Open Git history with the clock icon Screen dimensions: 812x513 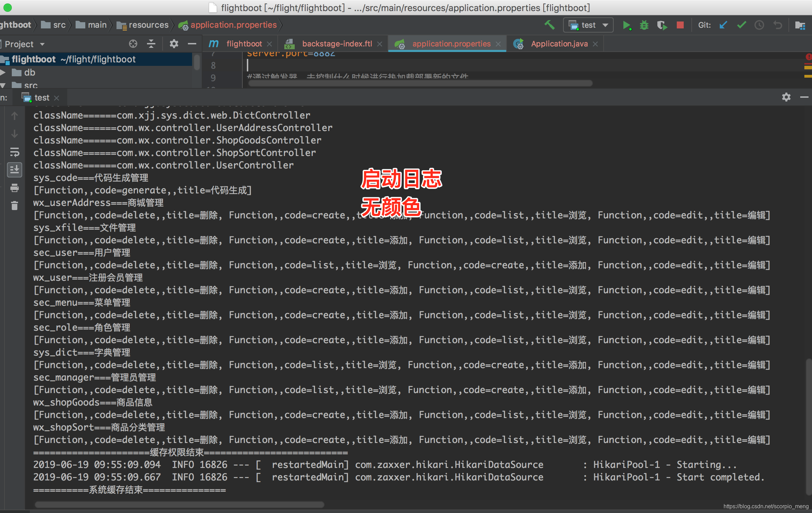tap(759, 25)
